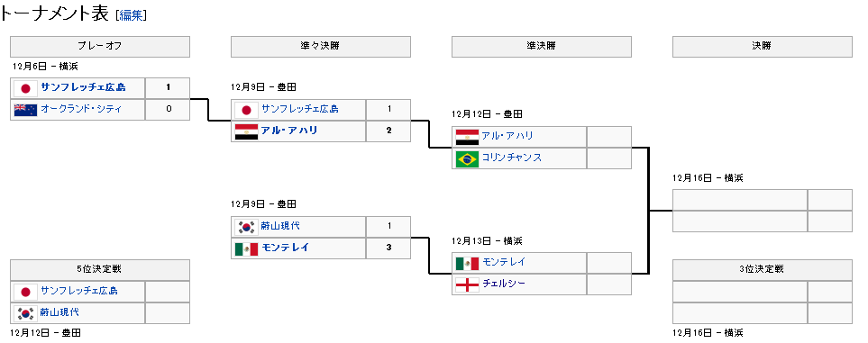Click Mexico flag beside bold モンテレイ
Image resolution: width=868 pixels, height=343 pixels.
pos(246,249)
